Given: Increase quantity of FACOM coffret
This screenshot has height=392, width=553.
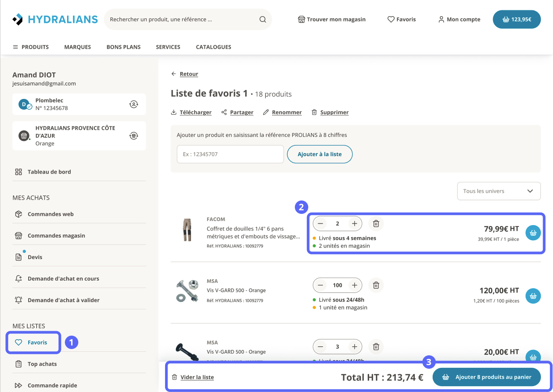Looking at the screenshot, I should 354,224.
